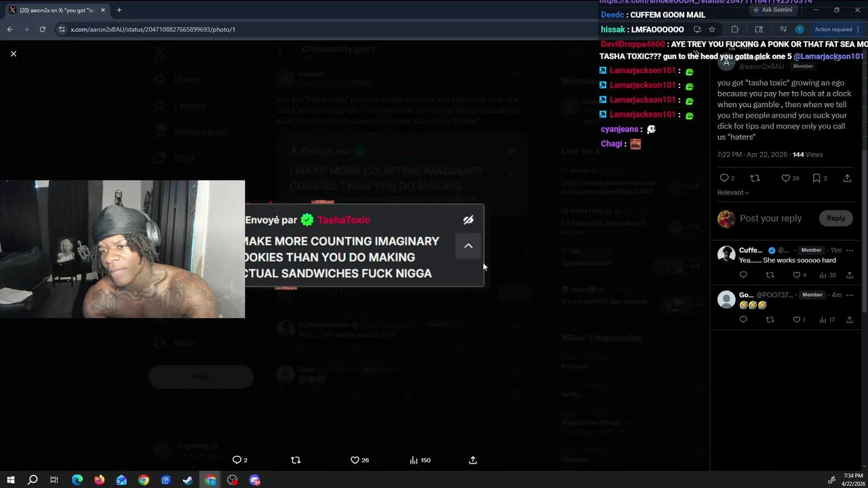The width and height of the screenshot is (868, 488).
Task: Share the Go... emoji comment
Action: point(849,320)
